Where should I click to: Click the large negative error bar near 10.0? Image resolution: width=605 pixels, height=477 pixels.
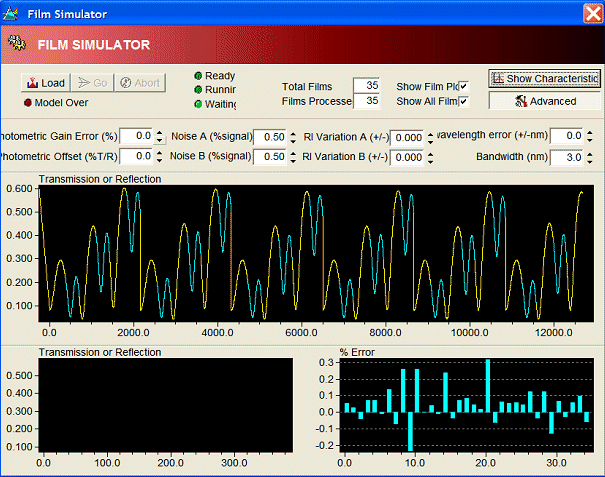point(410,431)
